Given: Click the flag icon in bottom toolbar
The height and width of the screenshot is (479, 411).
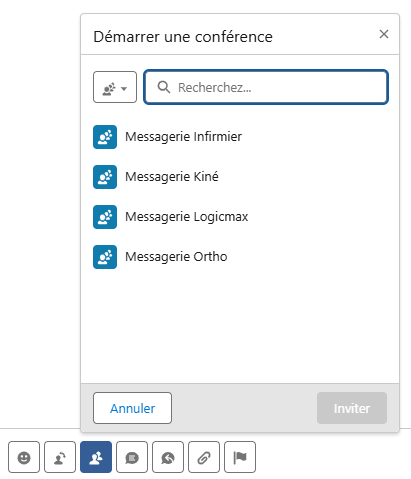Looking at the screenshot, I should pyautogui.click(x=240, y=457).
